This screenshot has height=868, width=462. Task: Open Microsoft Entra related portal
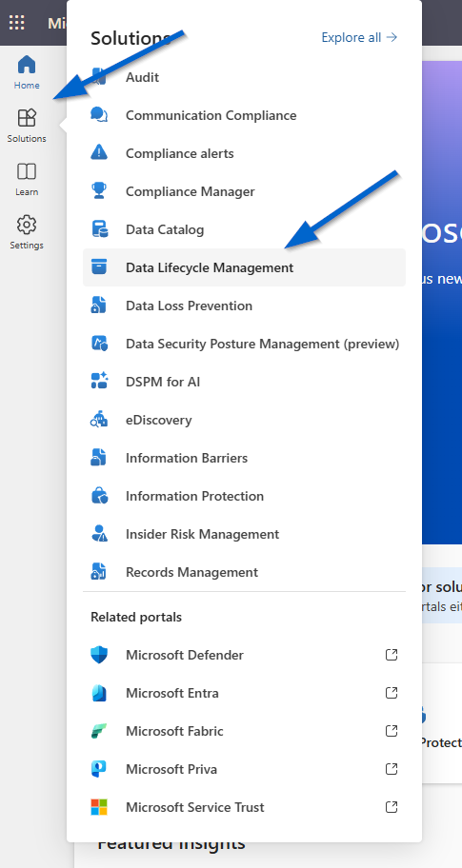point(244,693)
